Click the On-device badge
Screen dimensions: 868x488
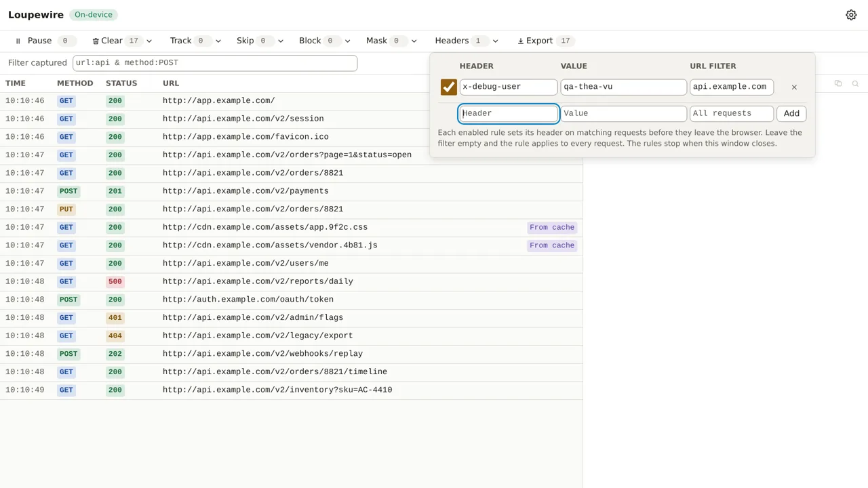pos(94,15)
